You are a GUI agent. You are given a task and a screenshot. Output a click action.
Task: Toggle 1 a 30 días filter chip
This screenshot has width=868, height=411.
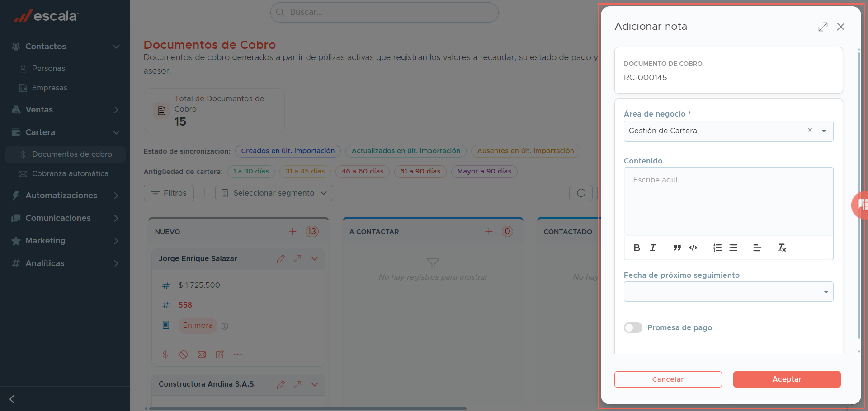[251, 171]
